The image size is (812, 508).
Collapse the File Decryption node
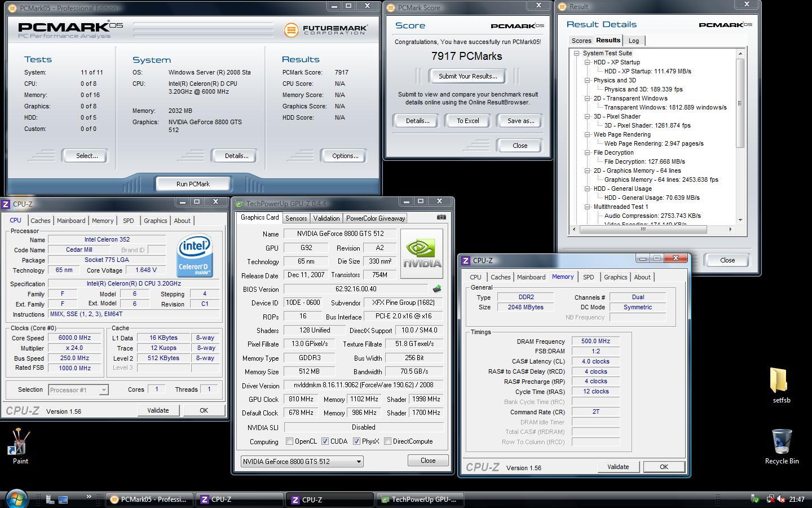click(587, 152)
